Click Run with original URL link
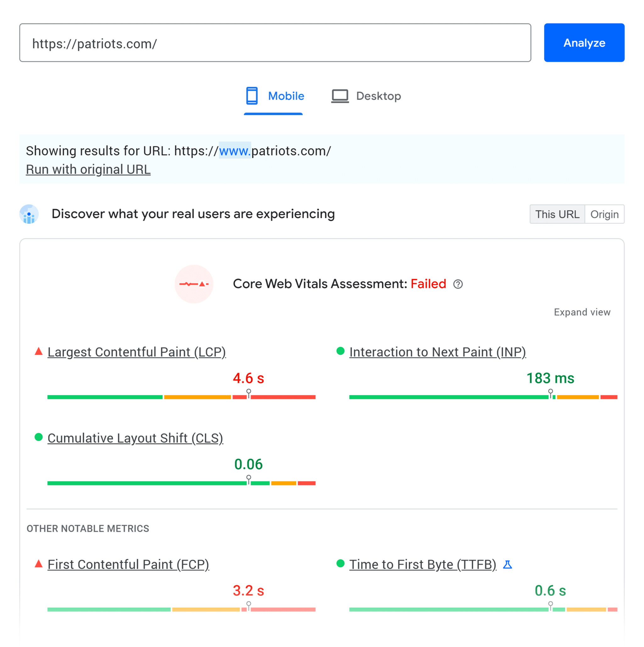 pos(88,169)
